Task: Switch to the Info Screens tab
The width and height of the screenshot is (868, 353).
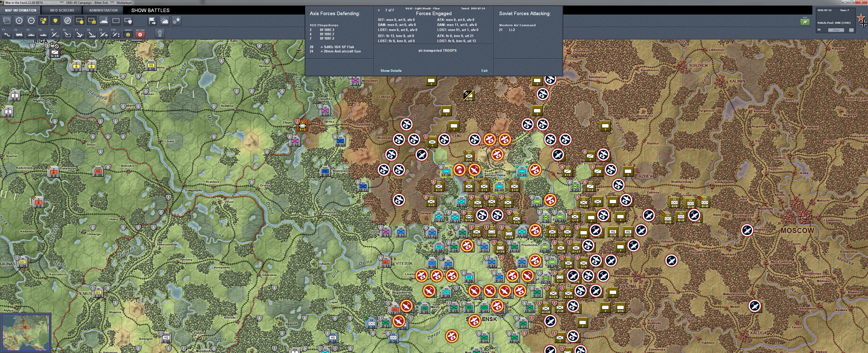Action: [x=62, y=10]
